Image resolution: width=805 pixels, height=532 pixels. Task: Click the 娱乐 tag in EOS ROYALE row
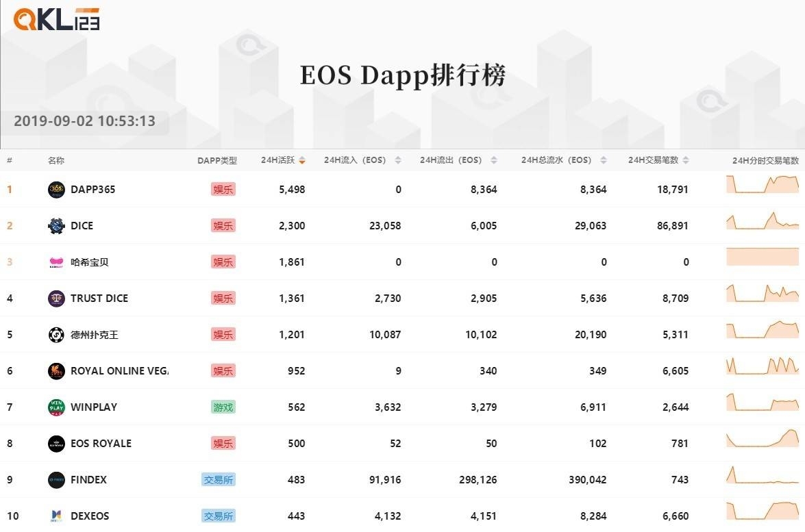tap(223, 444)
